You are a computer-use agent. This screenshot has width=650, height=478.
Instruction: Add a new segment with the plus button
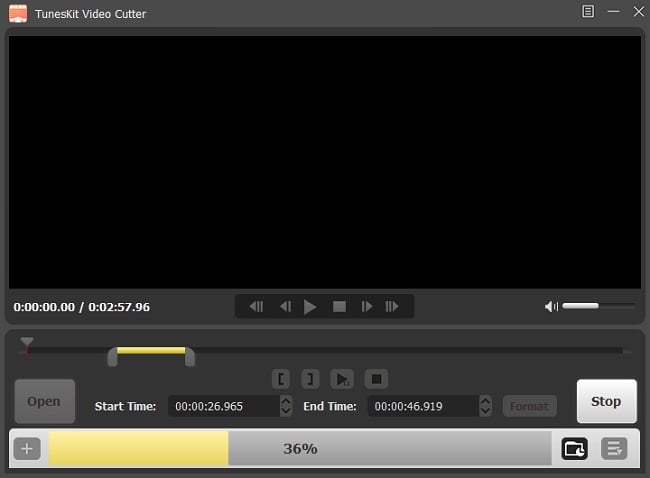pos(27,448)
